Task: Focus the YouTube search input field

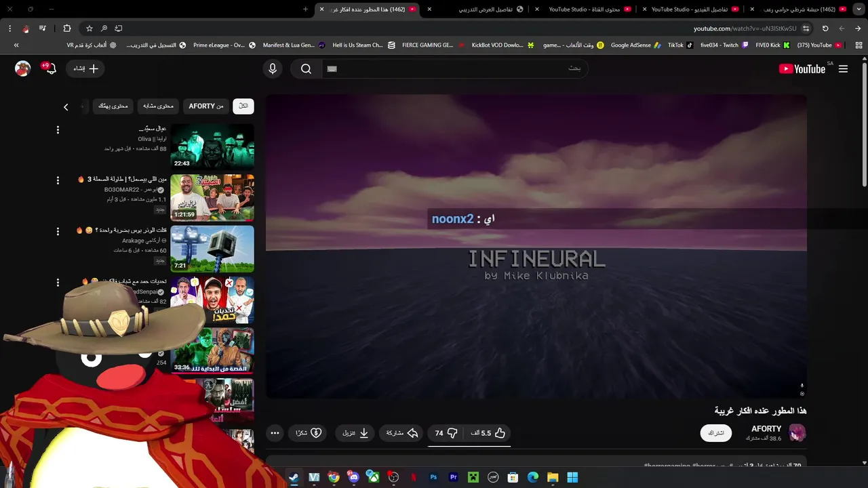Action: 454,68
